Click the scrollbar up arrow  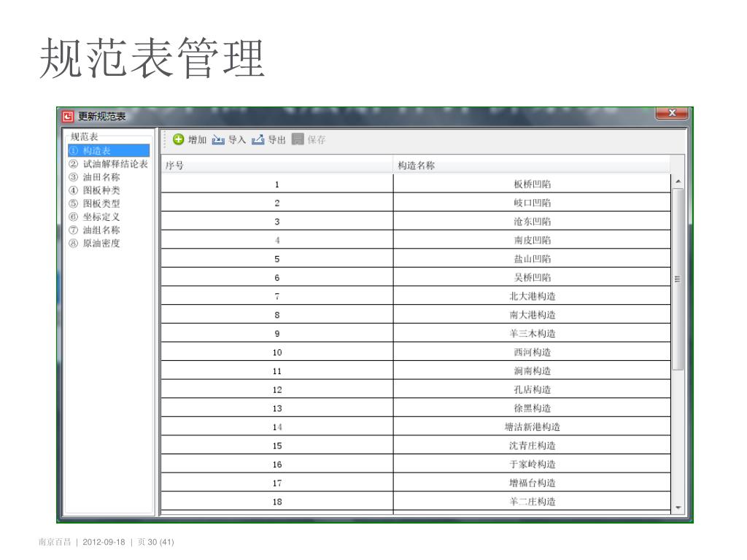(x=678, y=182)
